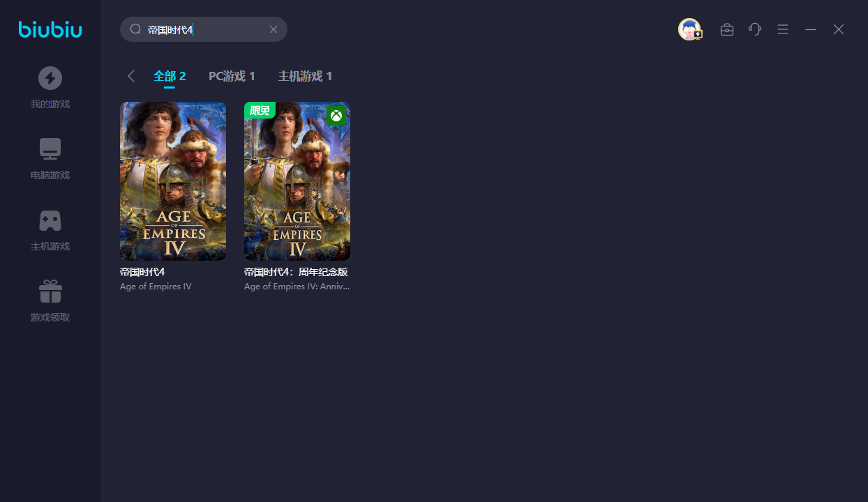Click the biubiu logo
The height and width of the screenshot is (502, 868).
coord(50,29)
